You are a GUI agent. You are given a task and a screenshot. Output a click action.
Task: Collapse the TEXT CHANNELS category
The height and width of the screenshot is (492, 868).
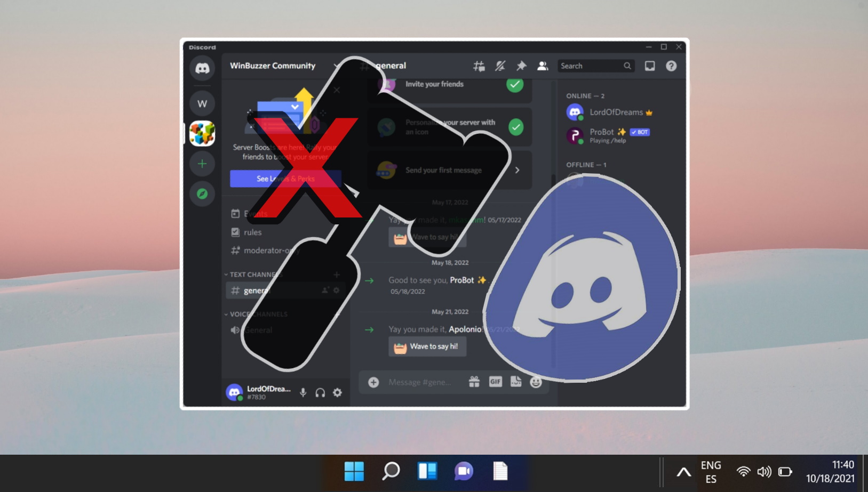pos(252,275)
